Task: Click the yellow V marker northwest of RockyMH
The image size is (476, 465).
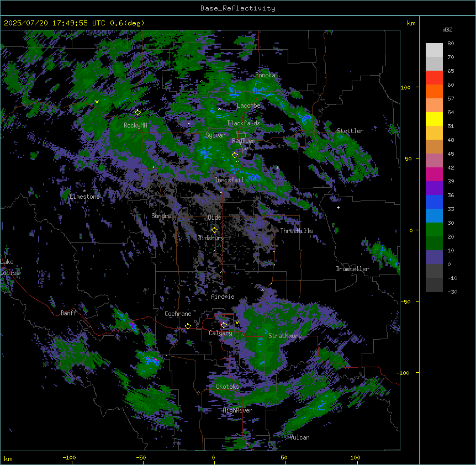Action: click(97, 102)
